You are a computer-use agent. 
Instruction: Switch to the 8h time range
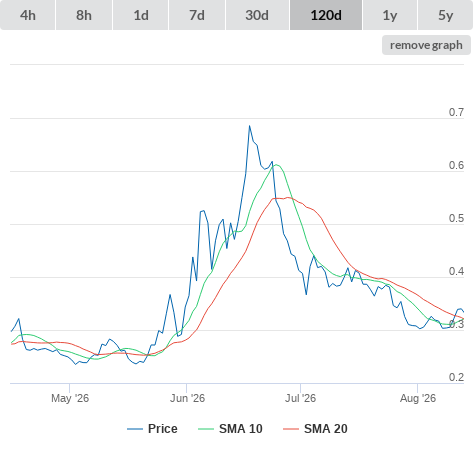click(84, 15)
